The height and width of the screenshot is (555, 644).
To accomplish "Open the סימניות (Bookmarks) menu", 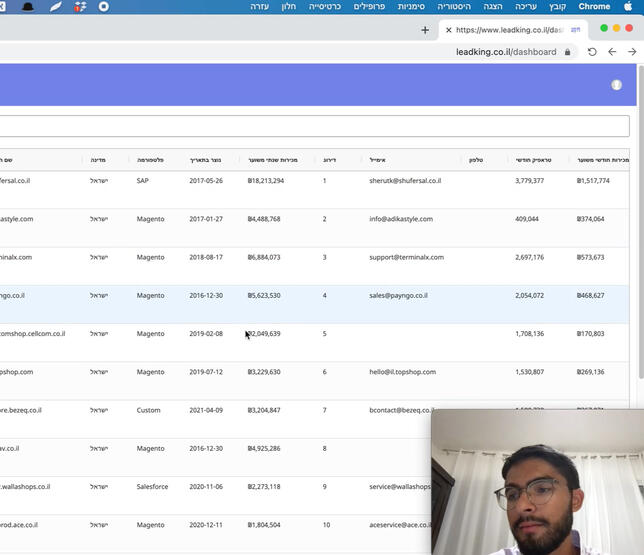I will pos(411,6).
